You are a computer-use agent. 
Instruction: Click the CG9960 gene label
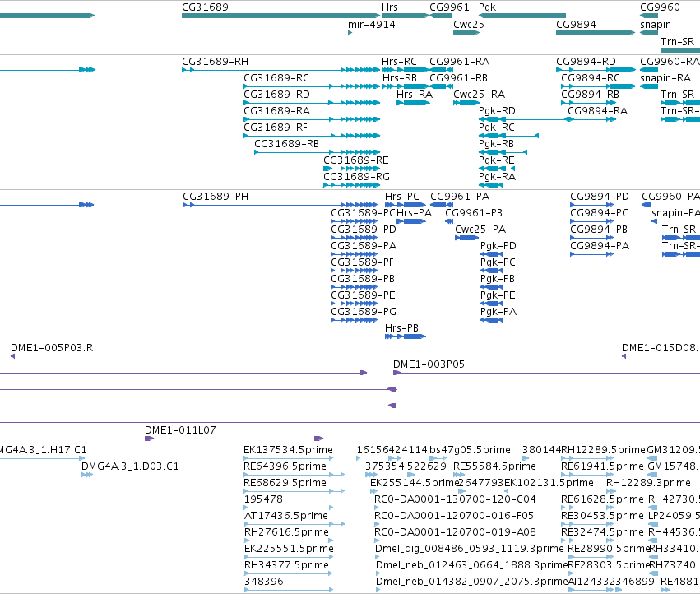(660, 7)
